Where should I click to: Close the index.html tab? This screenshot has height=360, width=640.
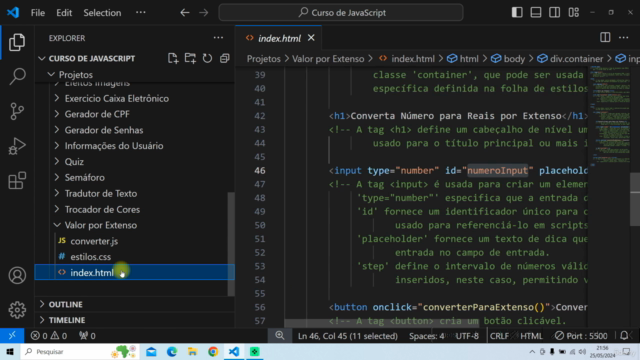311,38
